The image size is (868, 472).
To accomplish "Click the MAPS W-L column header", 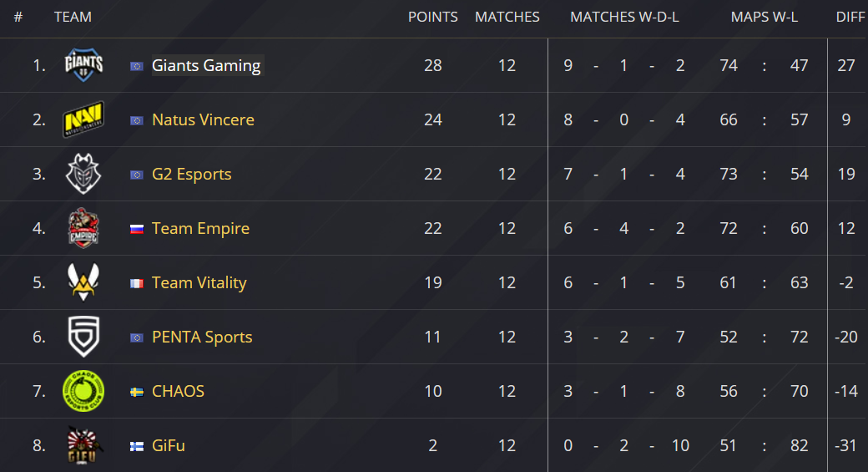I will pos(764,18).
